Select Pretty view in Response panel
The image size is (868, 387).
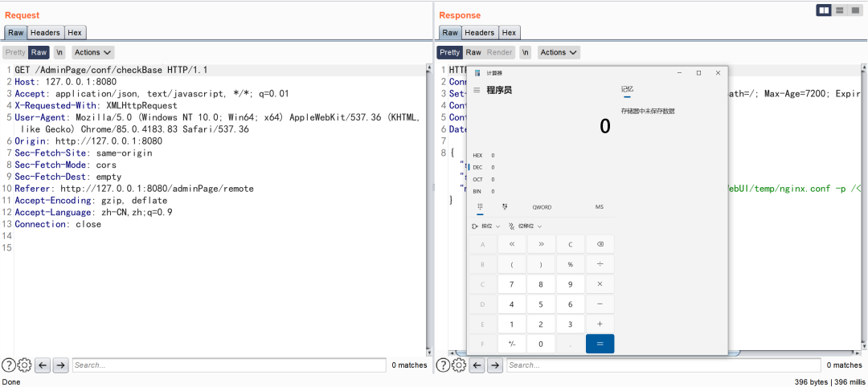(x=449, y=52)
